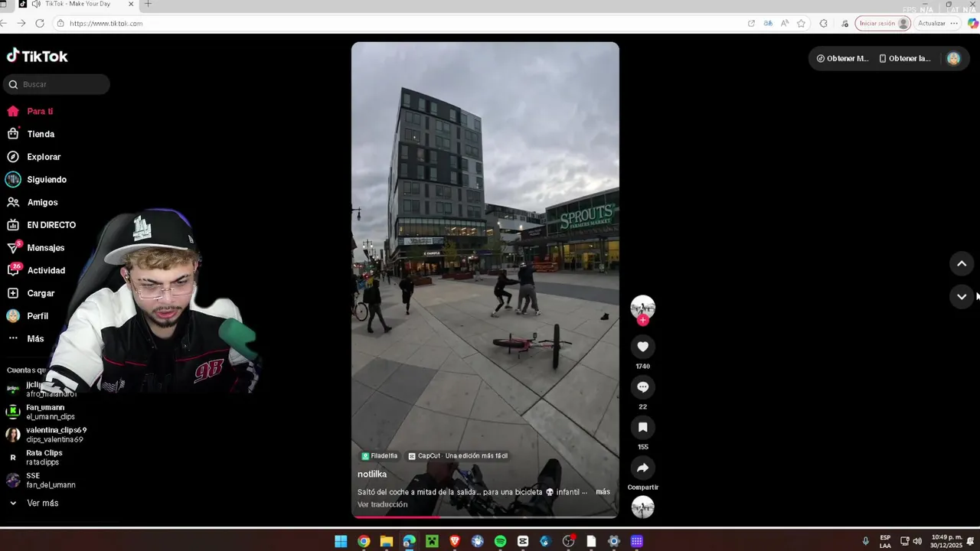Open the Siguiendo feed
The image size is (980, 551).
click(x=37, y=180)
